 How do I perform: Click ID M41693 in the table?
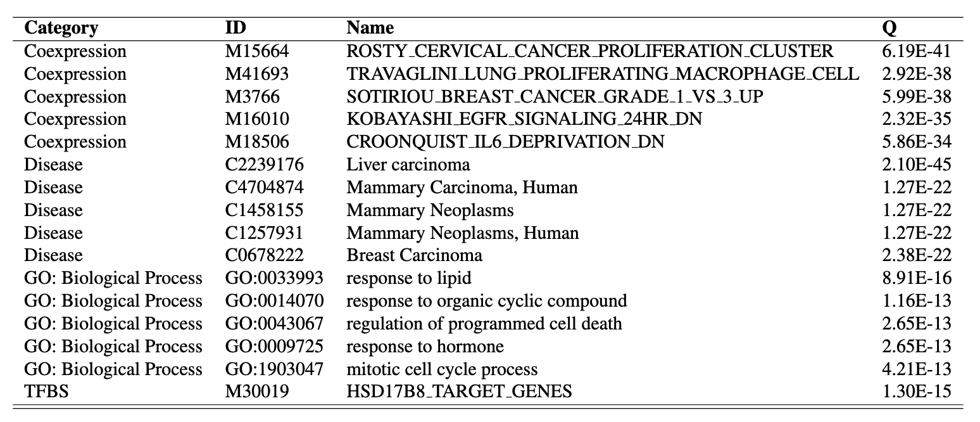(x=256, y=74)
